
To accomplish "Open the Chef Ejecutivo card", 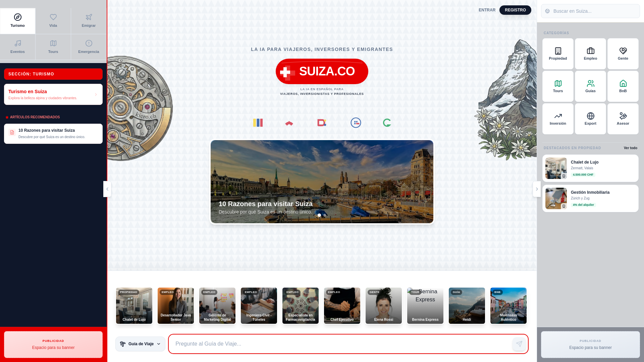I will pyautogui.click(x=342, y=306).
